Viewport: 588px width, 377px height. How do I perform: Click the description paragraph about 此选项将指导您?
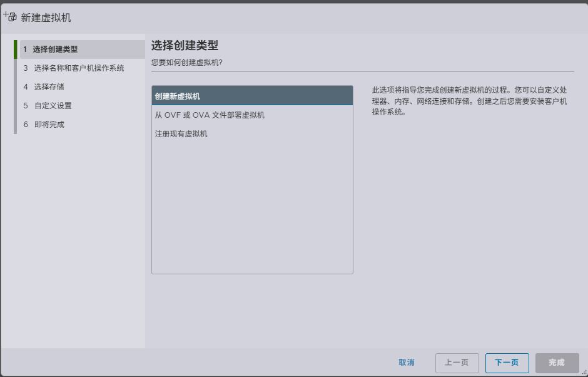point(469,101)
